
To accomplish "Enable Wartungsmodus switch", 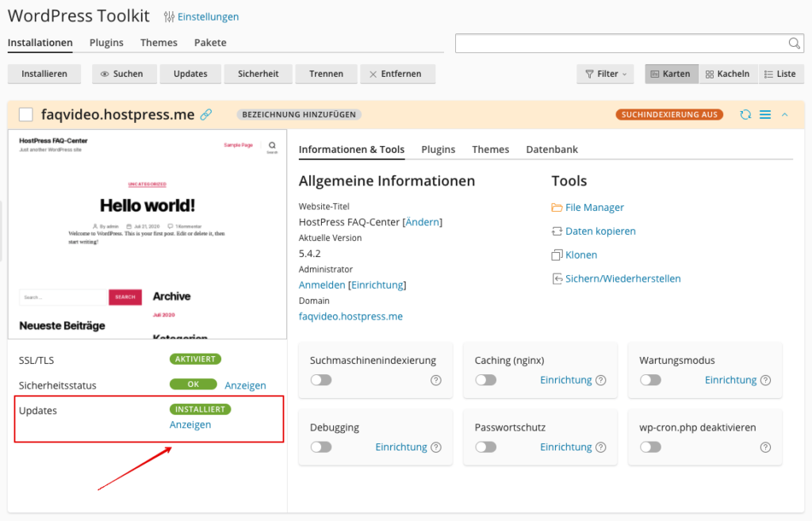I will pos(650,380).
